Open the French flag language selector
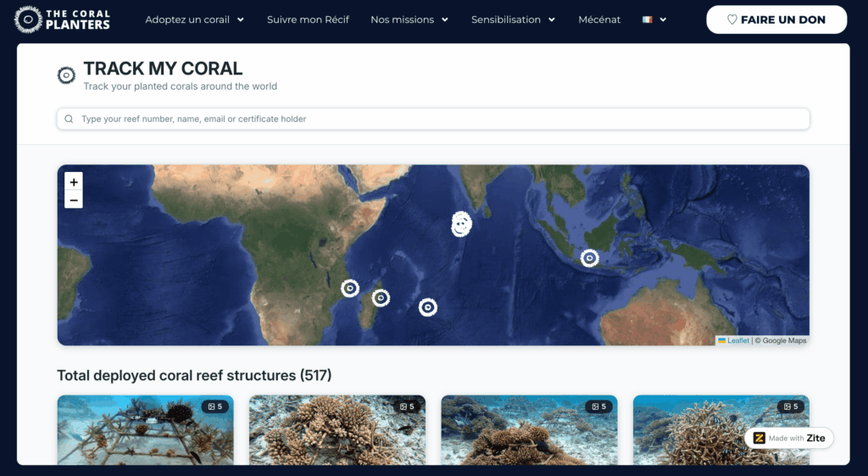Image resolution: width=868 pixels, height=476 pixels. [x=654, y=19]
